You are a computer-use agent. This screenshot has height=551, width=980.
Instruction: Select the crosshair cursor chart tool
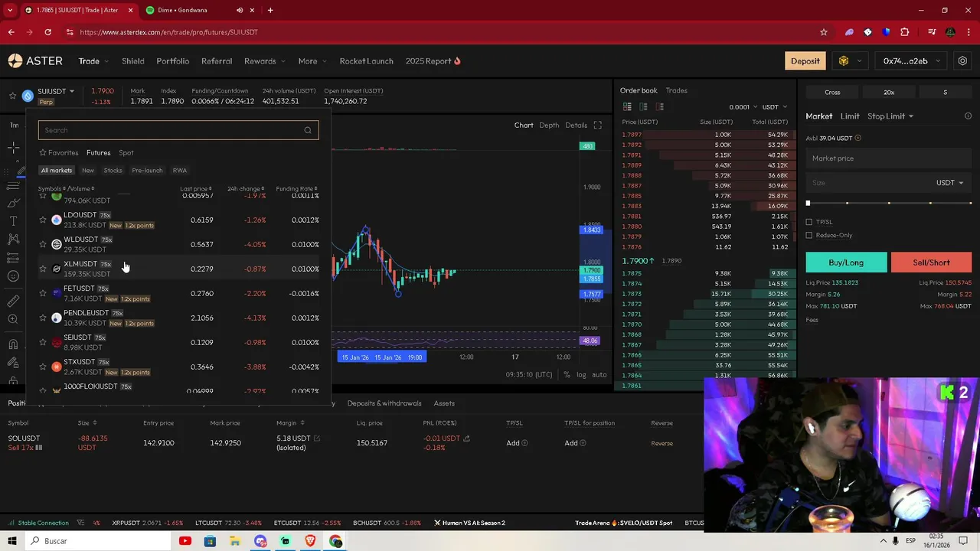(13, 147)
